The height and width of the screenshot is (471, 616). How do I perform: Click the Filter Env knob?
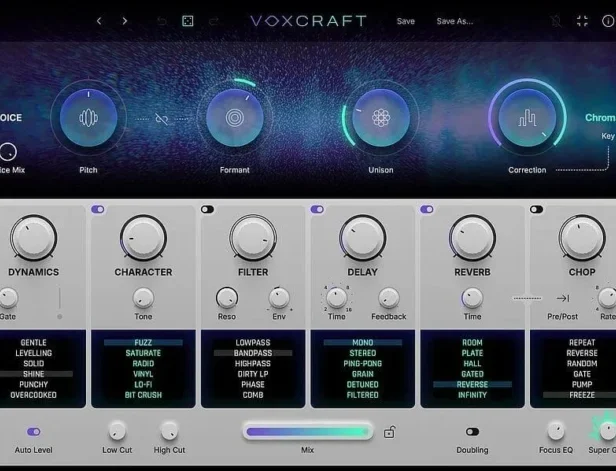point(279,298)
